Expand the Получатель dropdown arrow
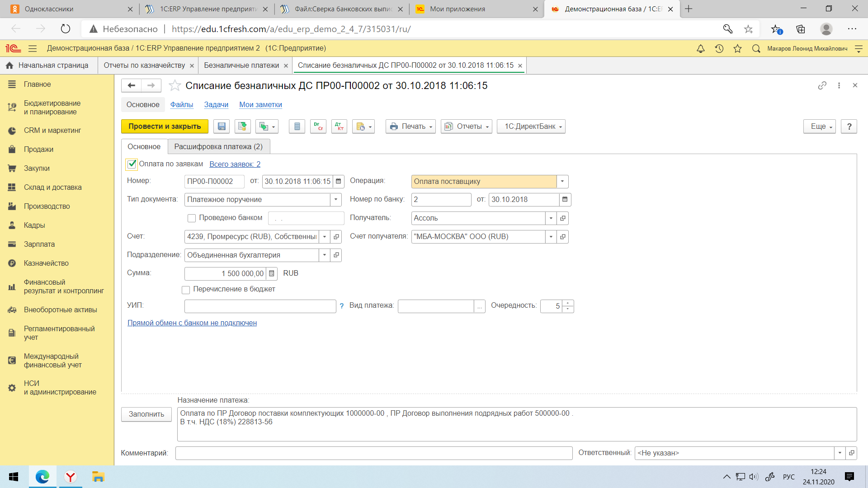 click(x=551, y=218)
